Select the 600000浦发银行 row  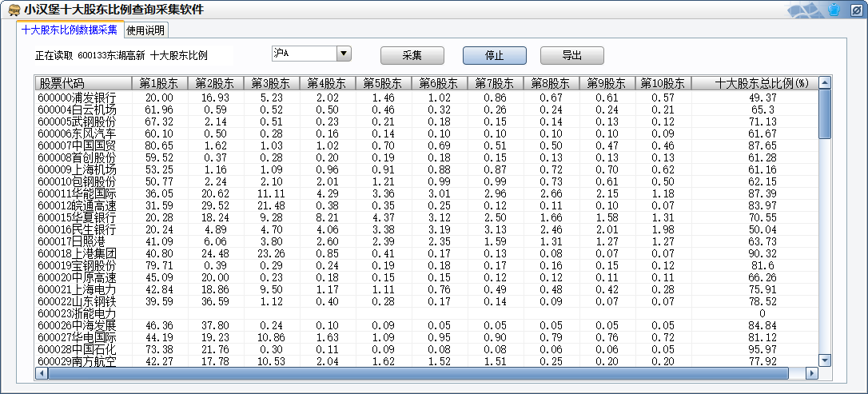coord(77,98)
